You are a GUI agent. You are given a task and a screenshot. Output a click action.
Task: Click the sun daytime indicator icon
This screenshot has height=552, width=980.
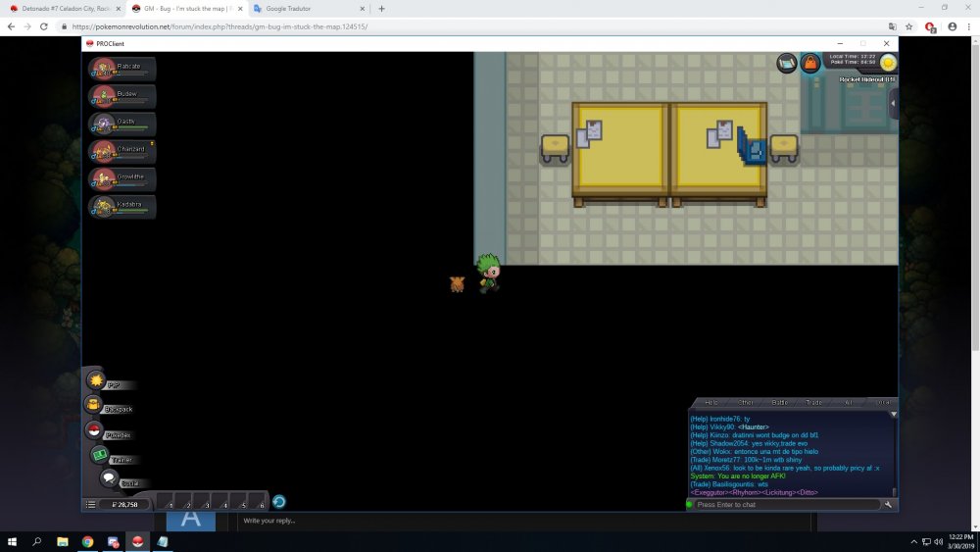(888, 63)
